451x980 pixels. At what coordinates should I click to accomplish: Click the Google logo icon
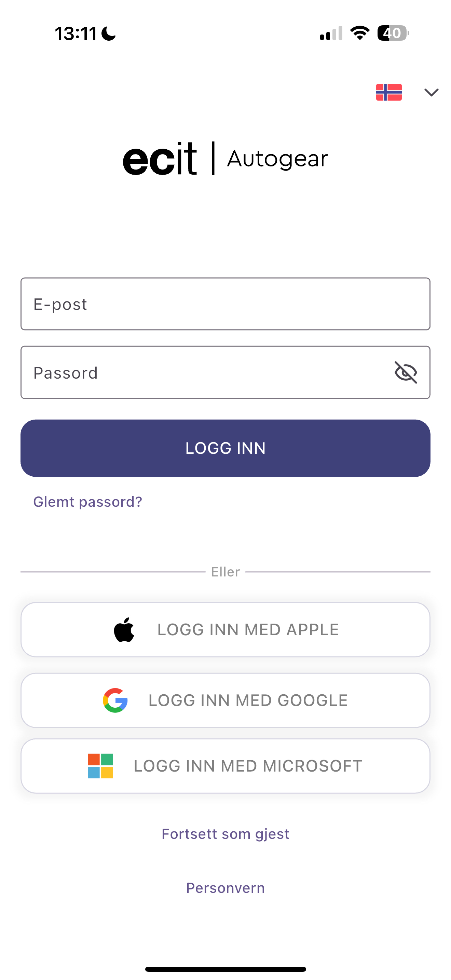tap(115, 700)
